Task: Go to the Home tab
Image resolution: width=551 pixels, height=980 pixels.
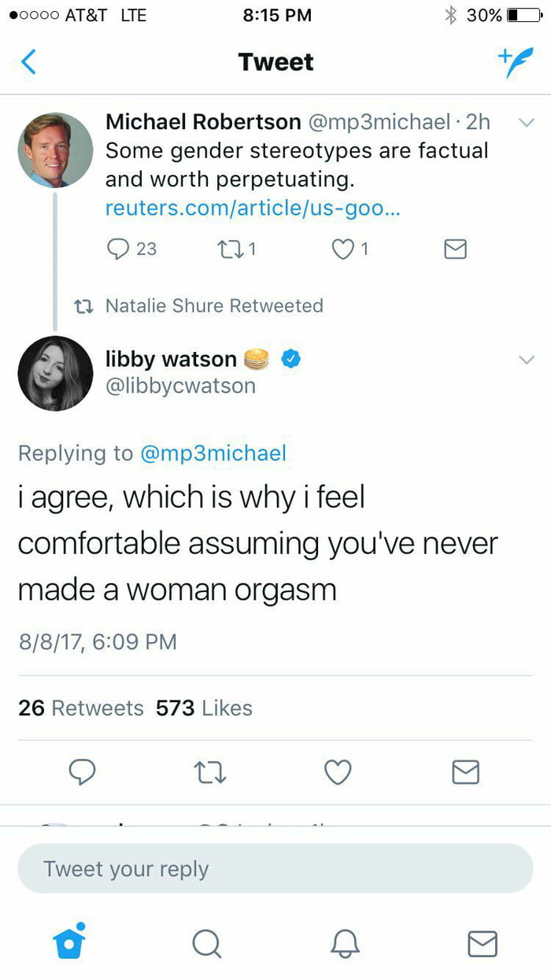Action: click(68, 942)
